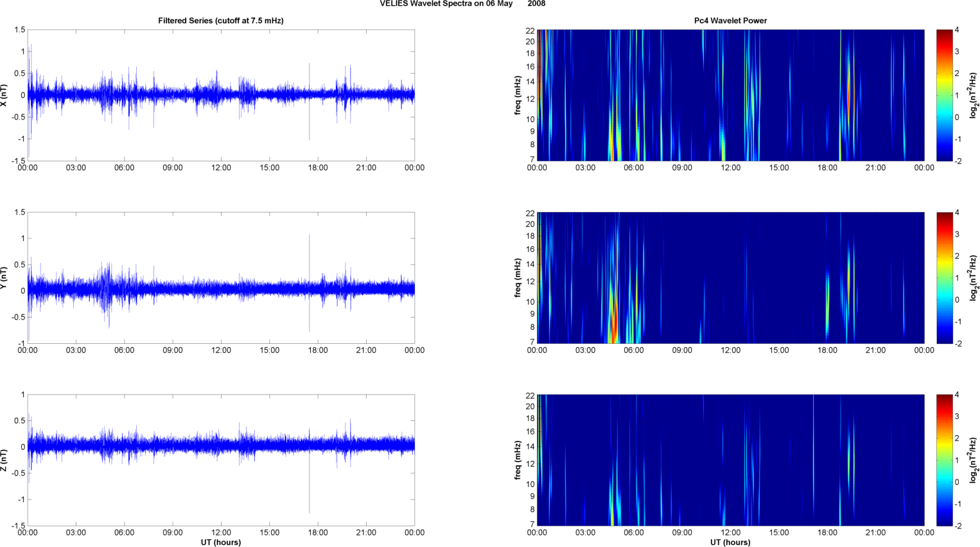This screenshot has width=980, height=547.
Task: Click the '18:00' tick under the Y series plot
Action: pyautogui.click(x=318, y=350)
